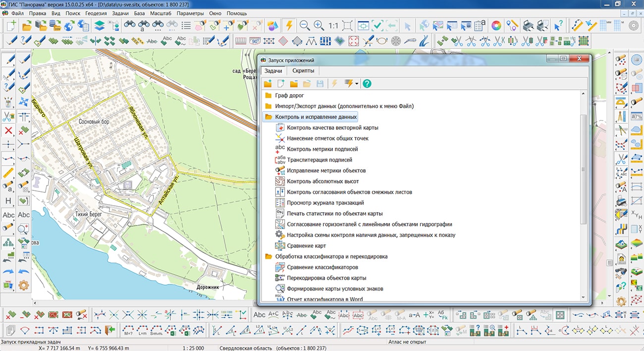Viewport: 644px width, 351px height.
Task: Click the zoom out magnifier icon
Action: point(305,25)
